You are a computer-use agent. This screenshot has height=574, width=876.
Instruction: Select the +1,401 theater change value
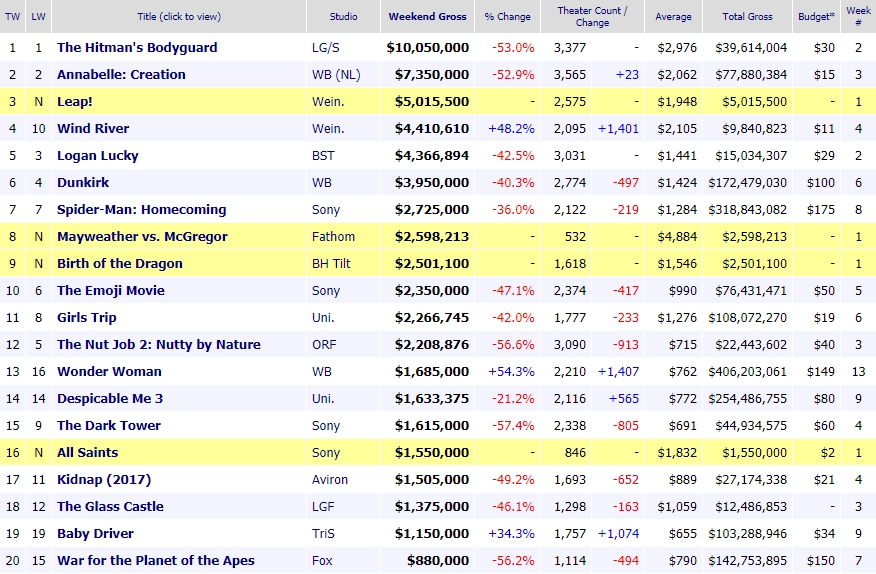618,129
